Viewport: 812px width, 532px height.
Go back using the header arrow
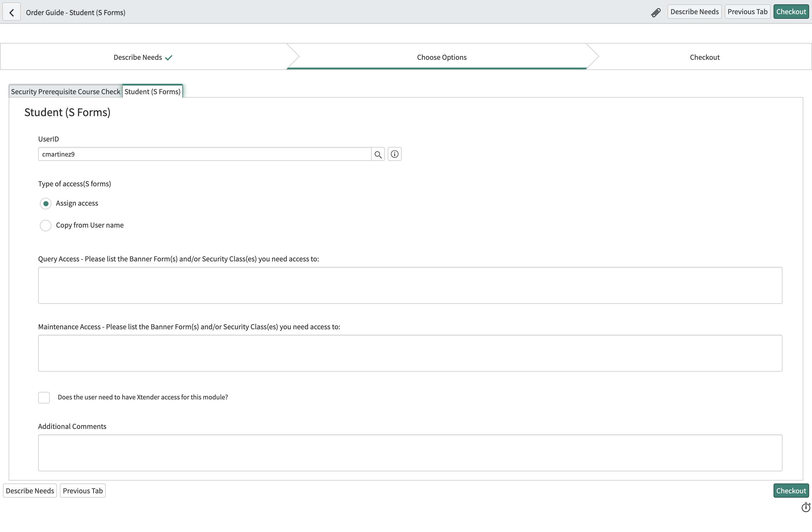click(x=12, y=12)
